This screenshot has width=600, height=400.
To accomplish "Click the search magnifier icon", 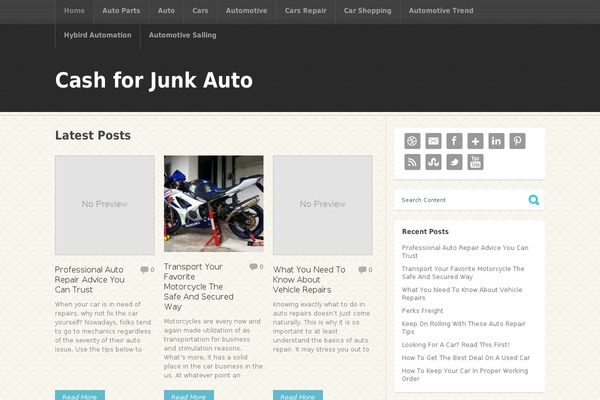I will click(533, 200).
